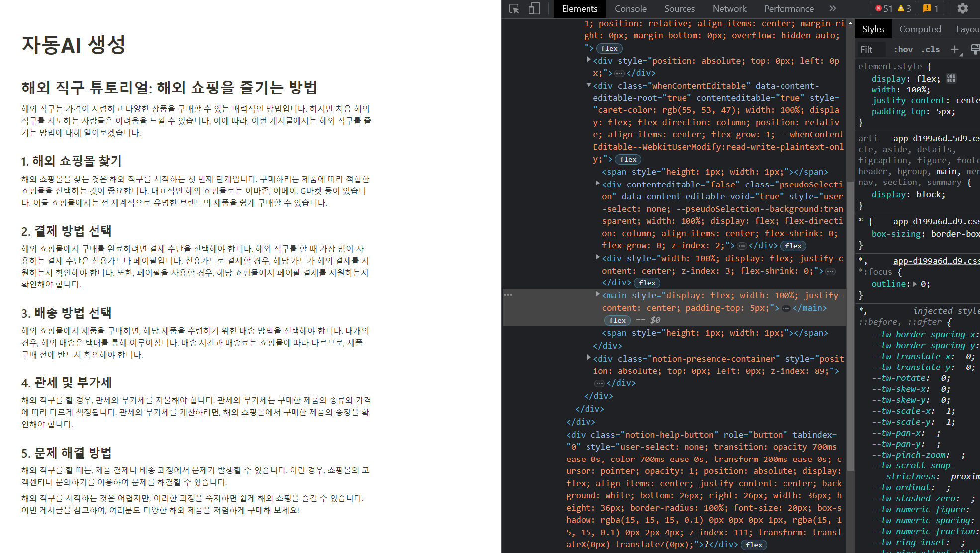
Task: Open the flexbox editor icon beside display: flex
Action: pyautogui.click(x=951, y=78)
